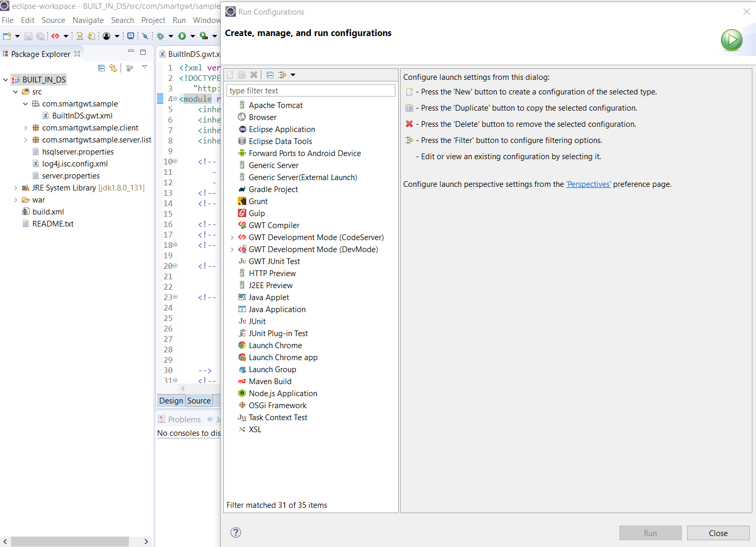Toggle Link with Editor in Package Explorer
The height and width of the screenshot is (547, 756).
(x=113, y=68)
